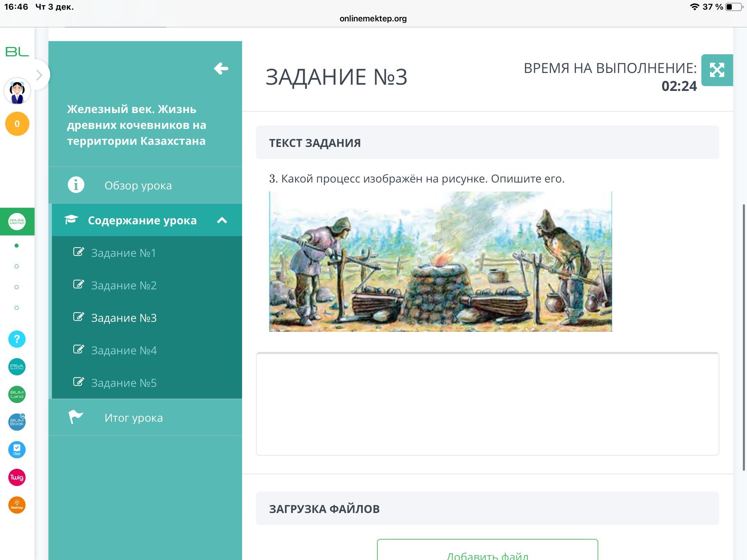Viewport: 747px width, 560px height.
Task: Launch the iTest icon
Action: pos(17,450)
